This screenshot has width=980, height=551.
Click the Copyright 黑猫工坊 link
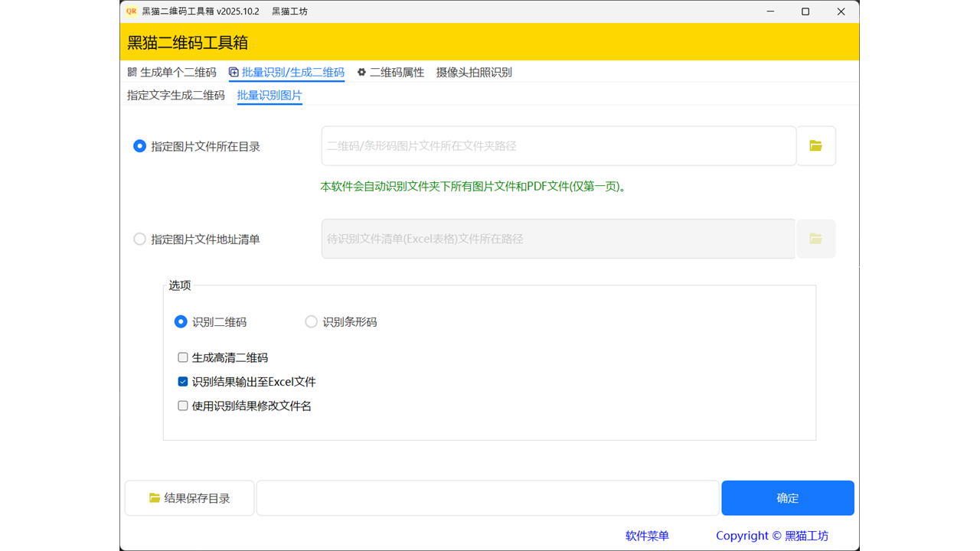click(x=772, y=536)
